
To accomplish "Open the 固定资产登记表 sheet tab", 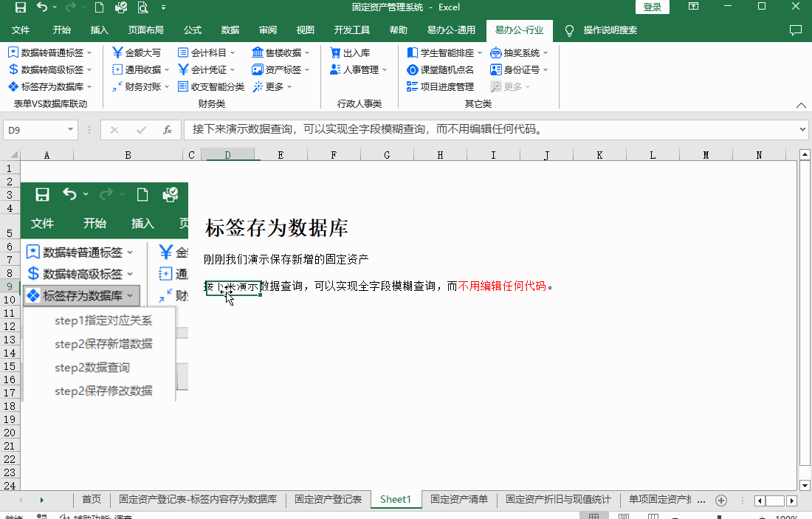I will coord(328,499).
